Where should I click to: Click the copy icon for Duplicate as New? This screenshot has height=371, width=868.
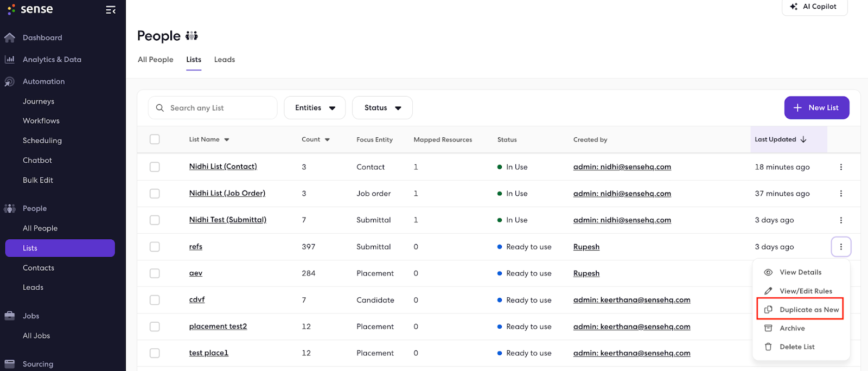768,310
